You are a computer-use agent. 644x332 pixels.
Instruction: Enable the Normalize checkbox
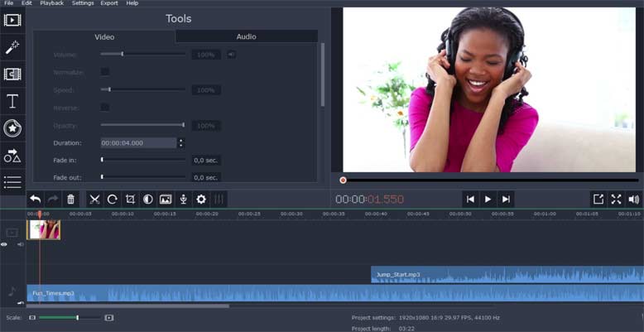point(105,72)
